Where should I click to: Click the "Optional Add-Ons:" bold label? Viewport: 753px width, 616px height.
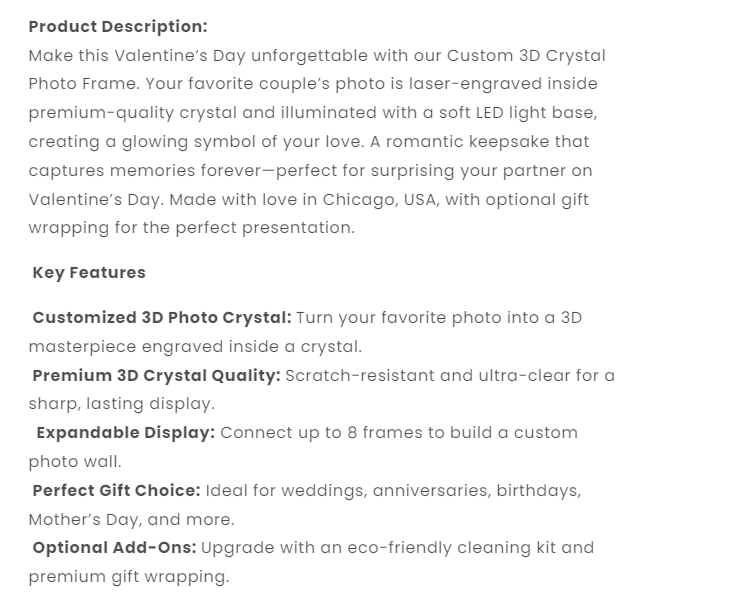[114, 548]
